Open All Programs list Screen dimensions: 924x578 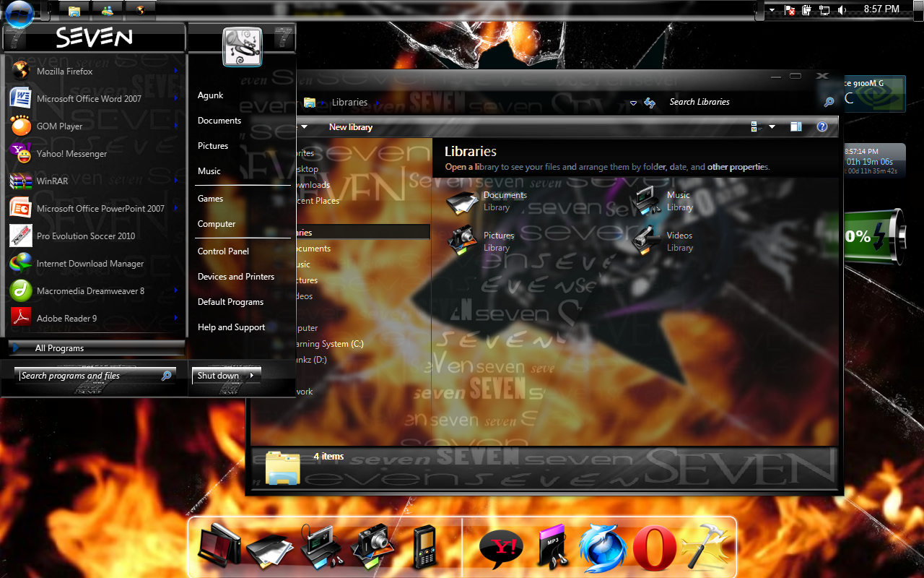pos(96,348)
